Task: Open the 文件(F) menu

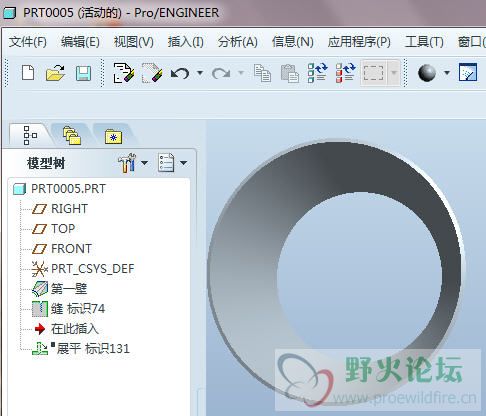Action: click(x=28, y=42)
